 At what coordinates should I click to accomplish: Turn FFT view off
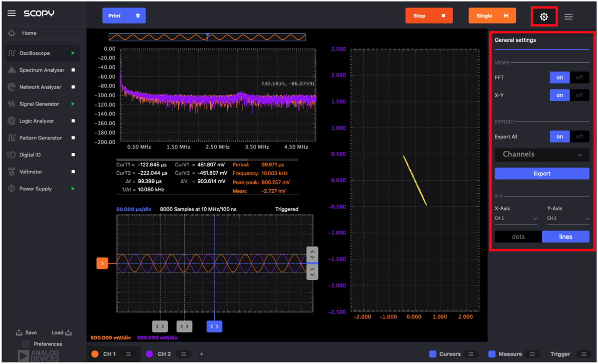[x=579, y=78]
